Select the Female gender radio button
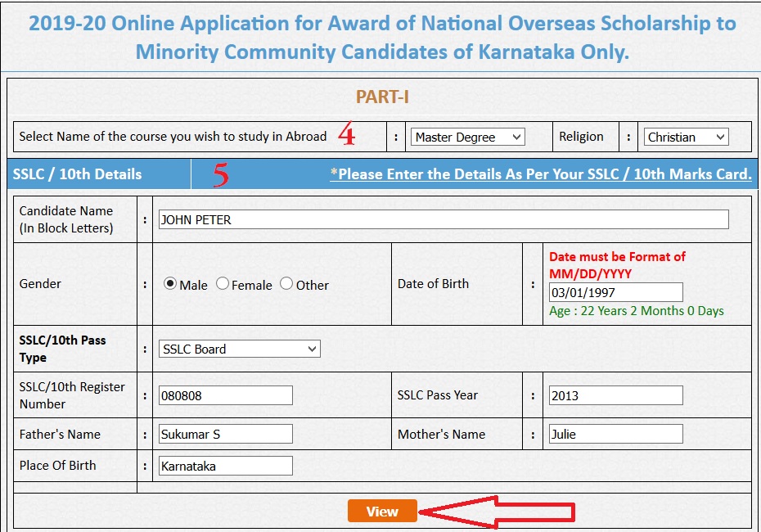 pyautogui.click(x=223, y=283)
